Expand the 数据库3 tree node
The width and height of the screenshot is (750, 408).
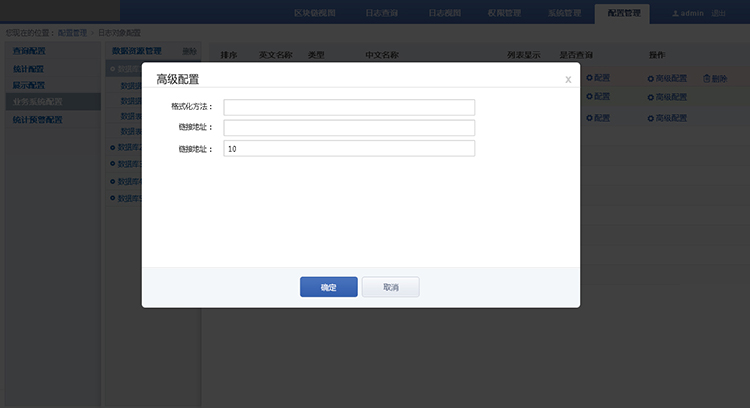126,164
